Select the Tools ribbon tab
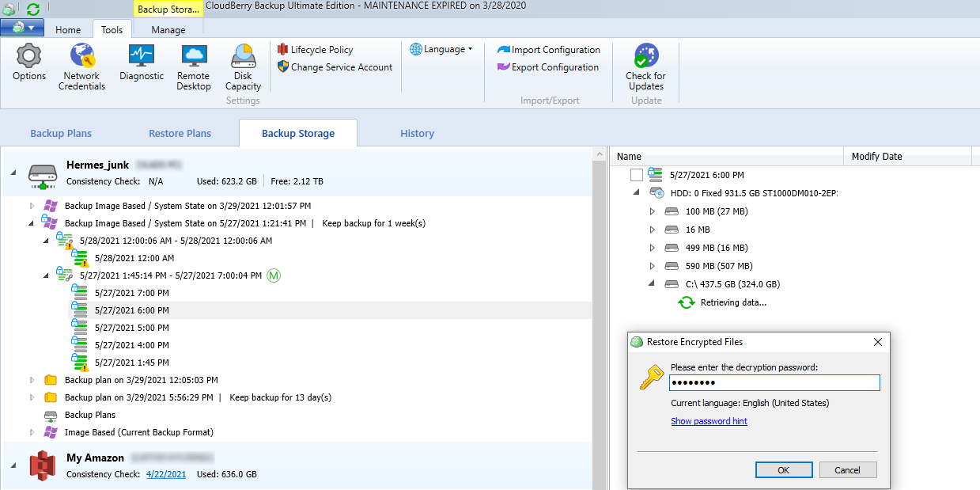The height and width of the screenshot is (490, 980). (112, 30)
